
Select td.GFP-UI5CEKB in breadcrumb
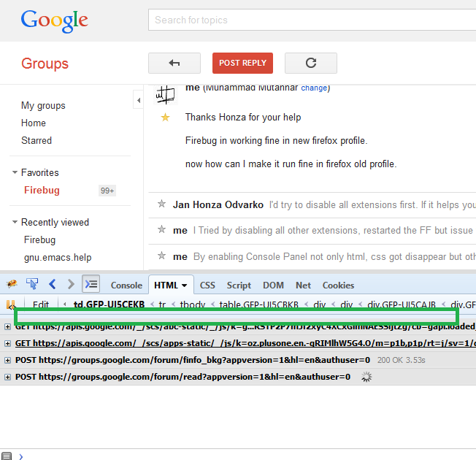pyautogui.click(x=109, y=304)
